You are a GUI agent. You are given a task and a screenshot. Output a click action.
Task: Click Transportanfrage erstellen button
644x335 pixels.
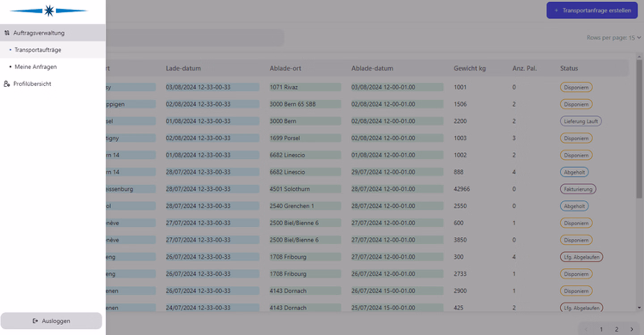592,10
